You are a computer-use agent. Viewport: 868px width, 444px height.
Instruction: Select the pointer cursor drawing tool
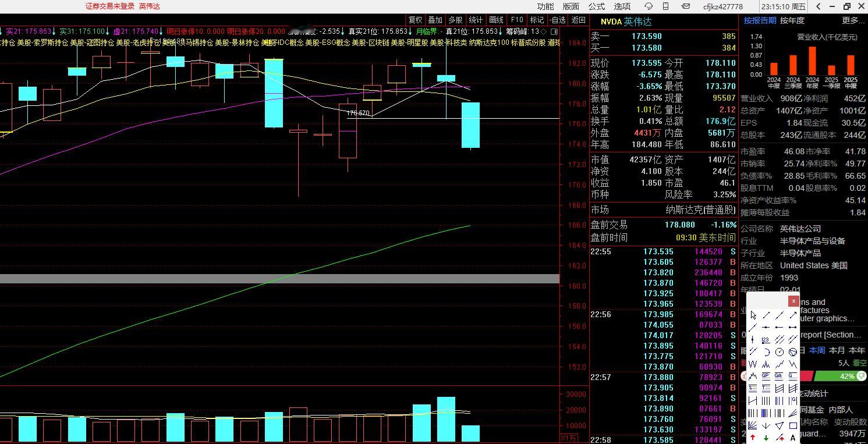(753, 315)
